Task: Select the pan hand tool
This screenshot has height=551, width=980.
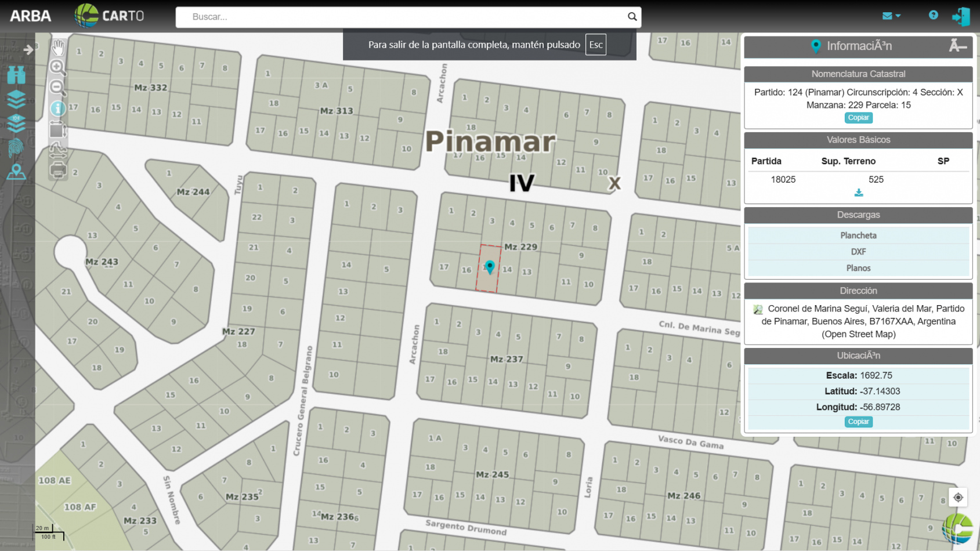Action: pos(58,48)
